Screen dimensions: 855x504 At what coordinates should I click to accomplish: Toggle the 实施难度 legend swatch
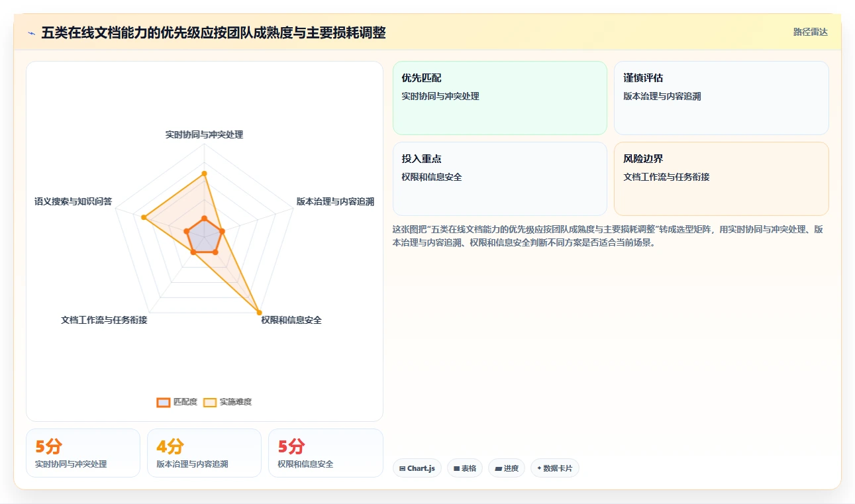pos(210,402)
